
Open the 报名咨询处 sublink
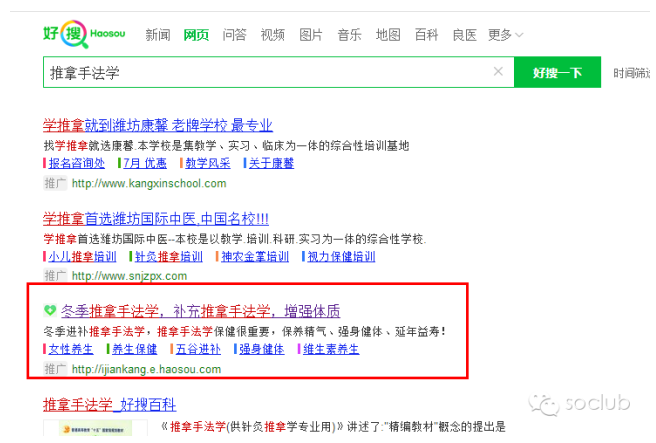click(76, 164)
